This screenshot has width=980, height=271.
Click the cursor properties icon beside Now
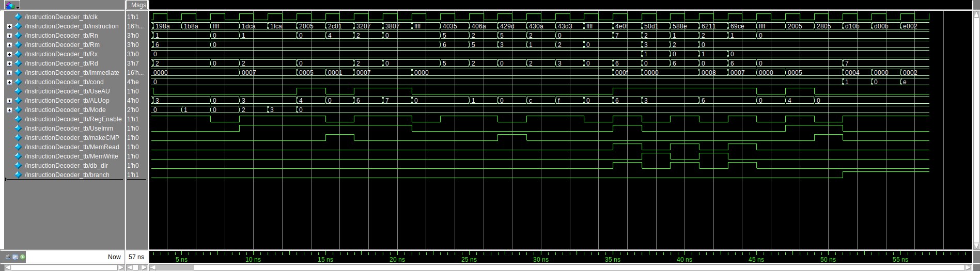click(15, 257)
